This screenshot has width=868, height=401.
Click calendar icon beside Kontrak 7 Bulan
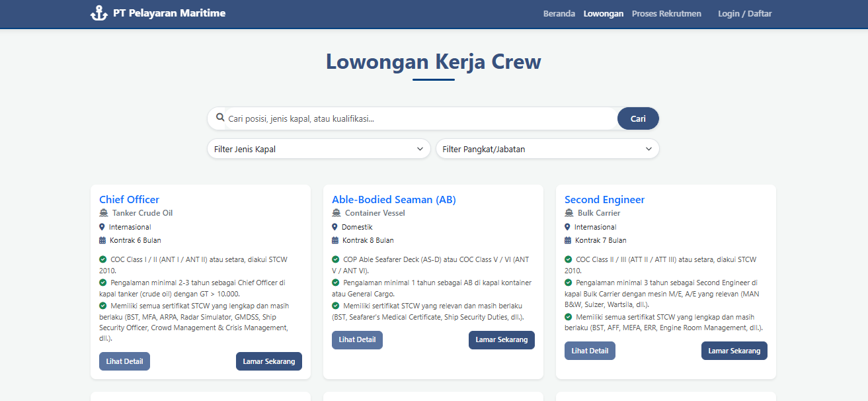click(568, 240)
